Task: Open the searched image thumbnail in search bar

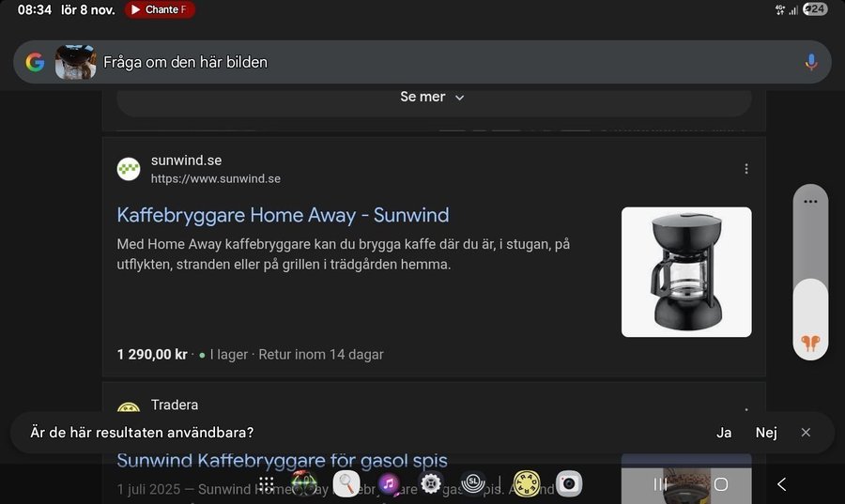Action: click(75, 63)
